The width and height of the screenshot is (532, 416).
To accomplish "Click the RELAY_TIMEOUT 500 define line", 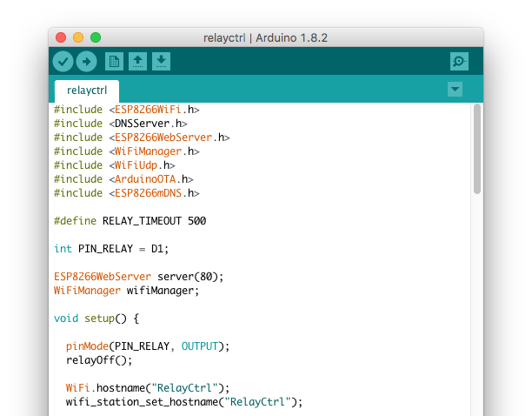I will tap(130, 221).
